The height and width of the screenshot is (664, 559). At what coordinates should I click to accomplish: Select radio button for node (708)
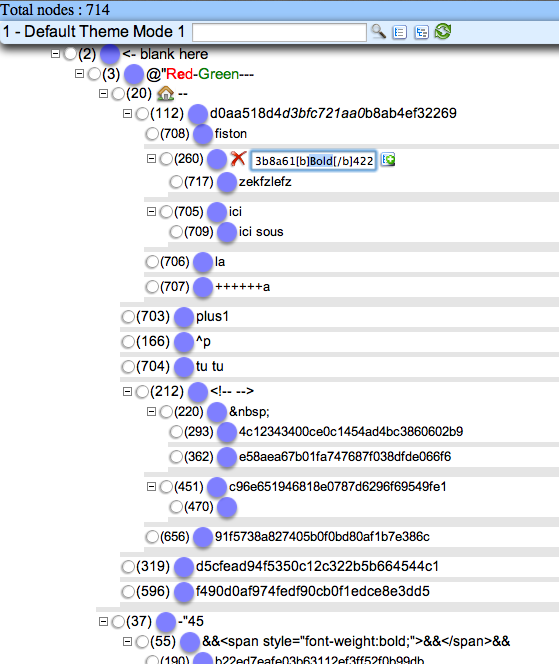152,134
